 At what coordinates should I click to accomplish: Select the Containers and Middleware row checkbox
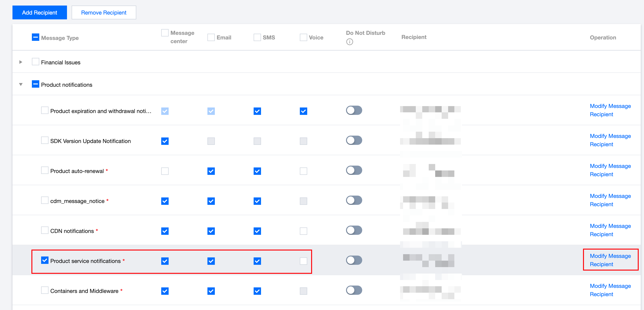[45, 290]
